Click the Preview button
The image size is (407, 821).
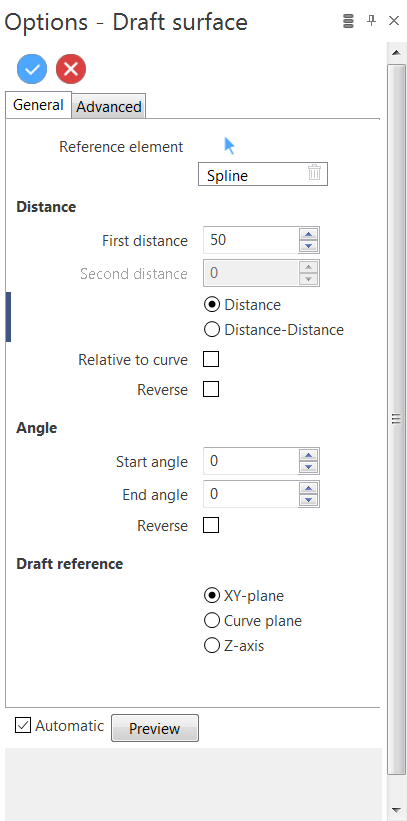tap(155, 728)
